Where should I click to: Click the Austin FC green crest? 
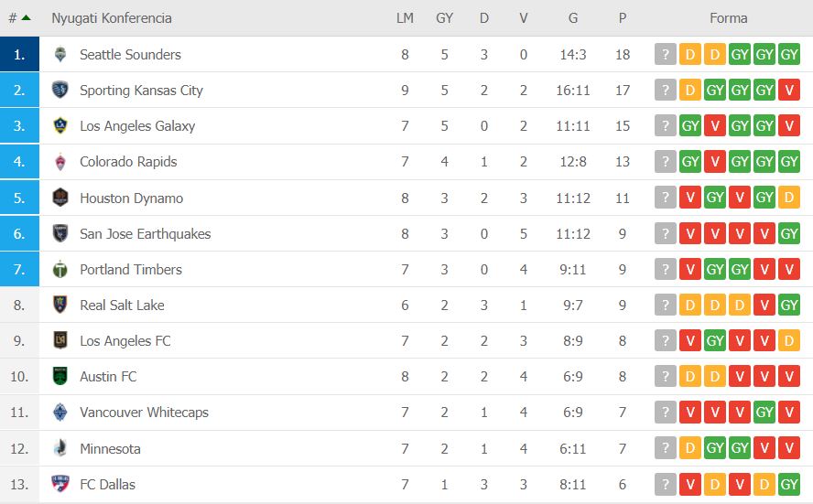(x=60, y=376)
